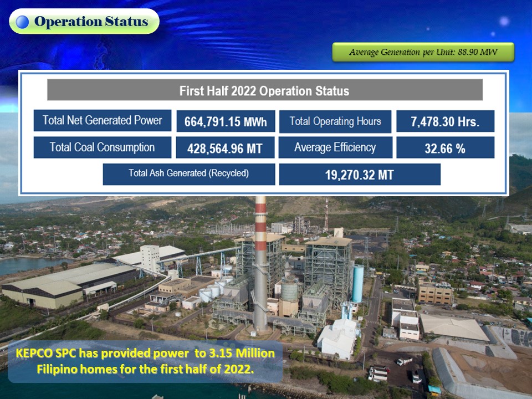
Task: Select the Total Operating Hours label
Action: [335, 121]
